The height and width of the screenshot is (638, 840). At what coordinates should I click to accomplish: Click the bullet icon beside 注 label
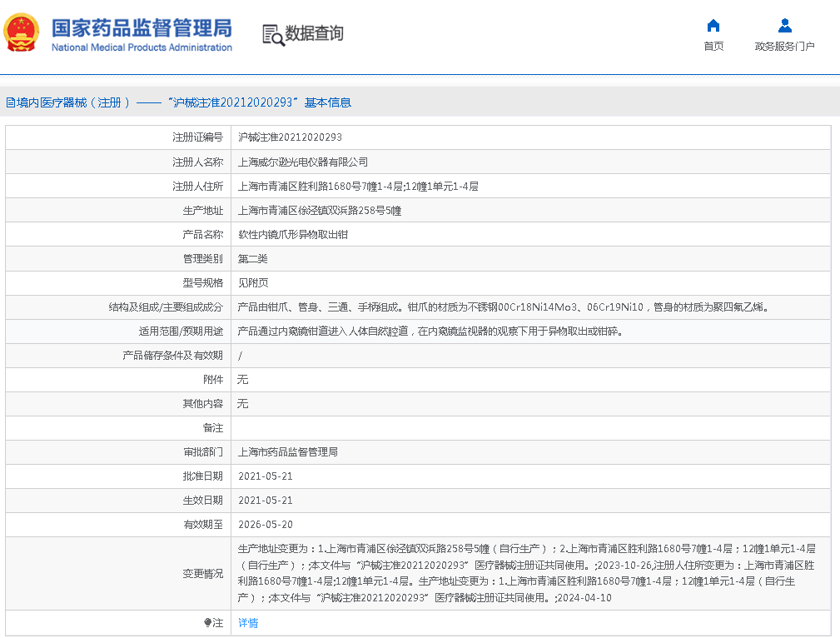(x=208, y=623)
